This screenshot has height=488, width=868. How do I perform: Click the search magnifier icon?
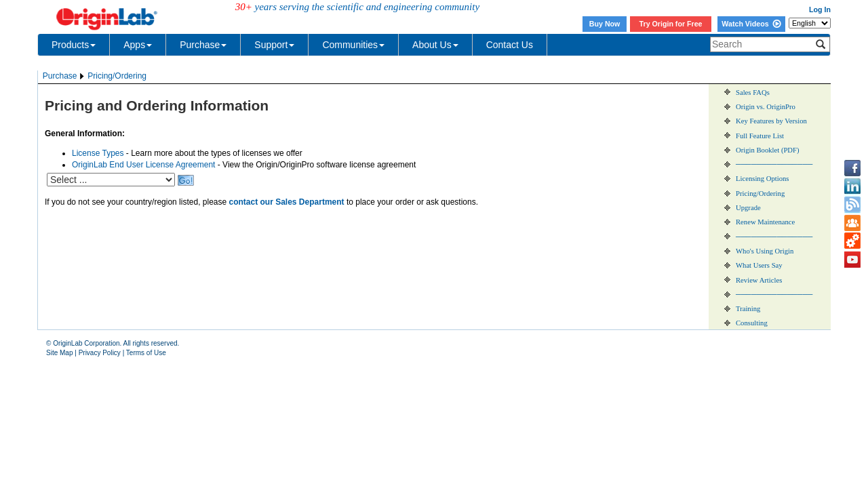pyautogui.click(x=821, y=45)
